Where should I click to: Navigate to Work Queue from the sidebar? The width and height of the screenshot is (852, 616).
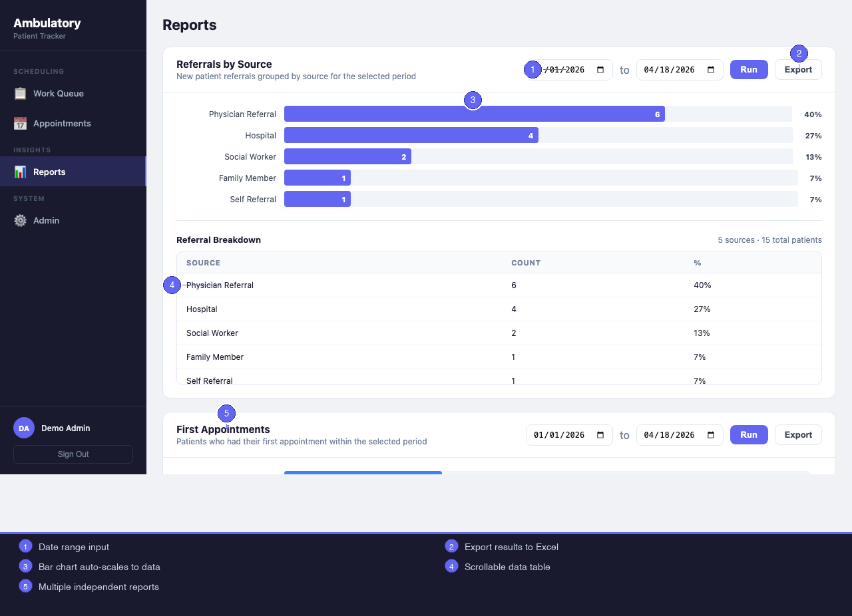pyautogui.click(x=57, y=93)
